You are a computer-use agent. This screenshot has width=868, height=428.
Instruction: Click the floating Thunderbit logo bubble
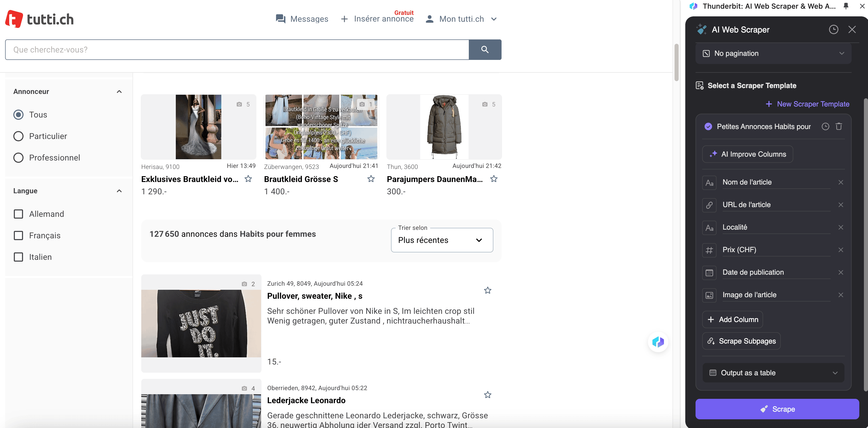[658, 342]
